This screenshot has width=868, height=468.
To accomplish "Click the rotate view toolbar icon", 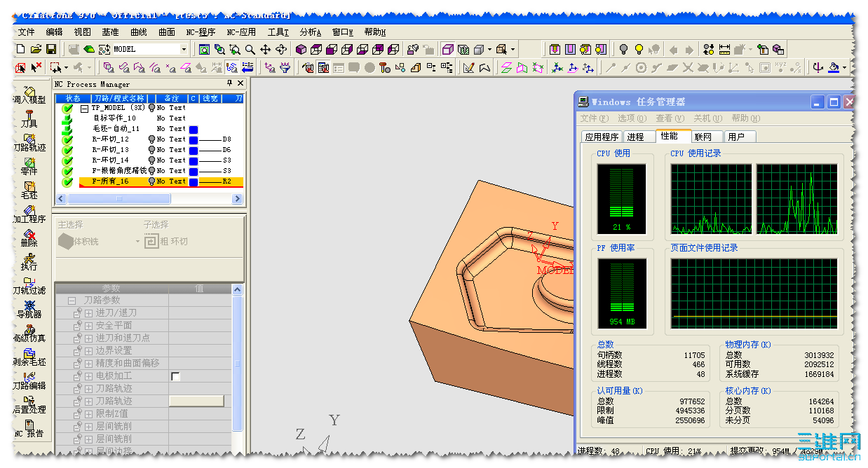I will pos(281,49).
